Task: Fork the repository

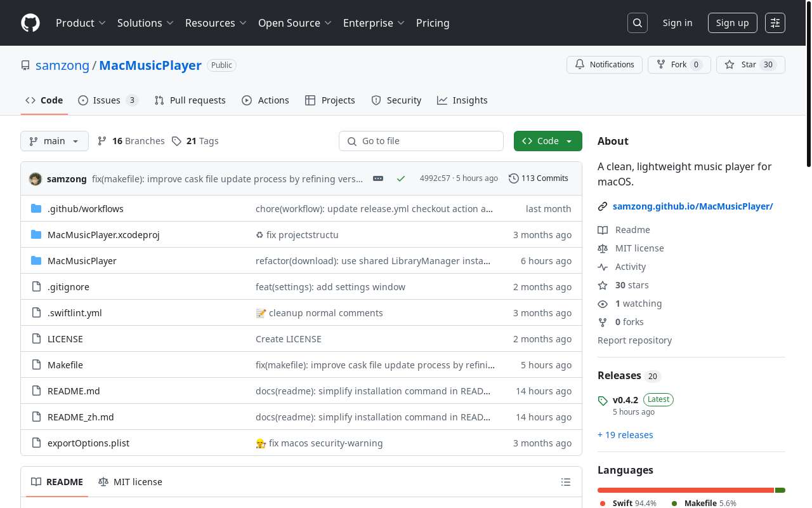Action: click(x=679, y=65)
